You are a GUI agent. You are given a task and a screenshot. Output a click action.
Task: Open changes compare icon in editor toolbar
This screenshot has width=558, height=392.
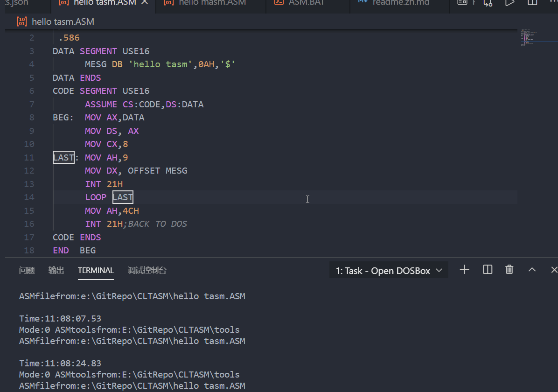(488, 3)
